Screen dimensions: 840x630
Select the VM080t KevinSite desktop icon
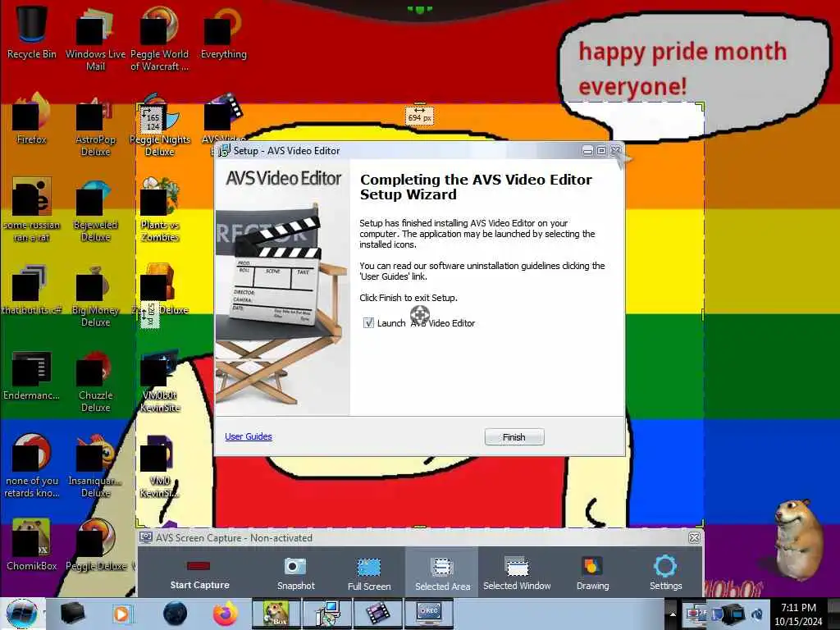click(160, 381)
